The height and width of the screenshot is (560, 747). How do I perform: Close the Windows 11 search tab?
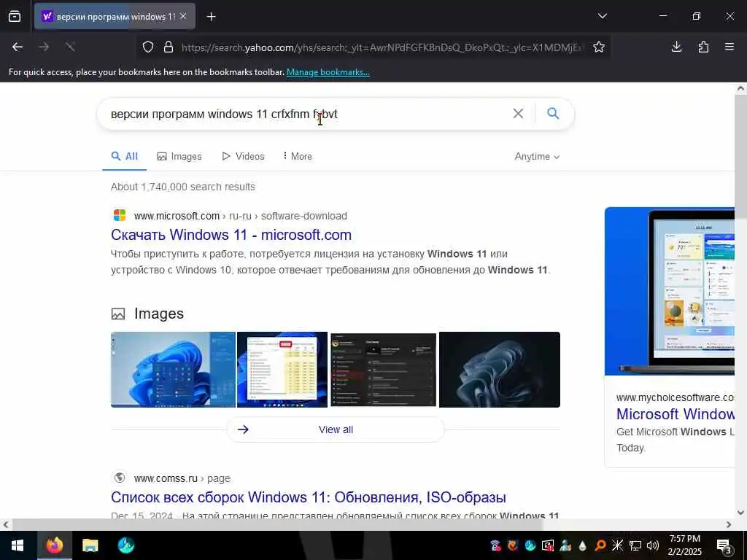click(183, 16)
